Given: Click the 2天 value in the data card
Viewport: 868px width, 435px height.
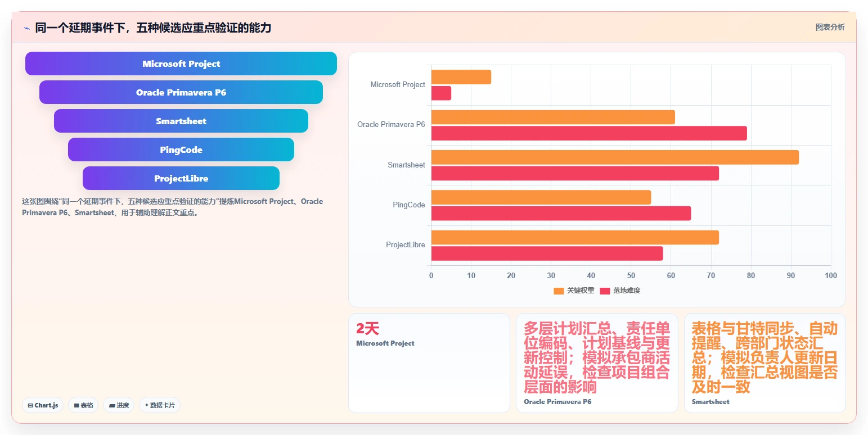Looking at the screenshot, I should [x=368, y=329].
